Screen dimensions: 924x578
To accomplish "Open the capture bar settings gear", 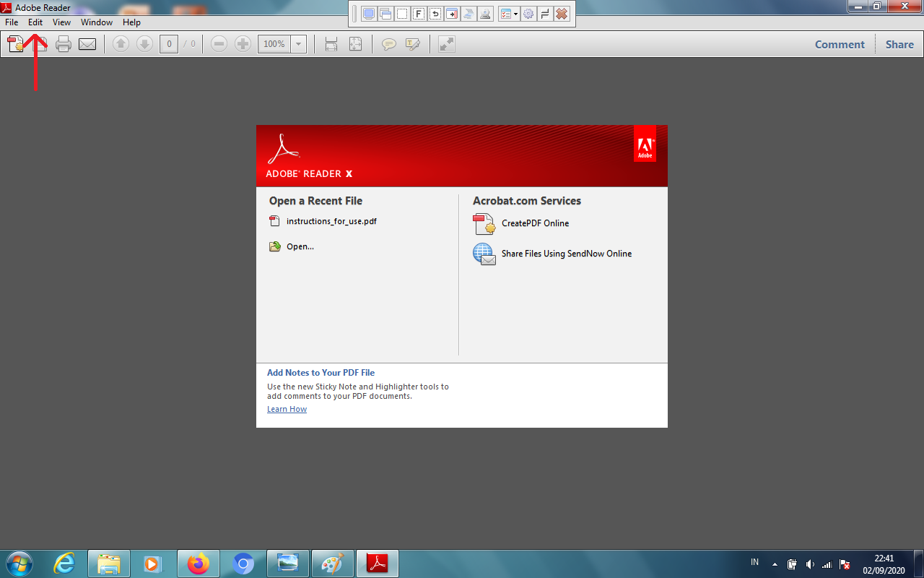I will 529,14.
